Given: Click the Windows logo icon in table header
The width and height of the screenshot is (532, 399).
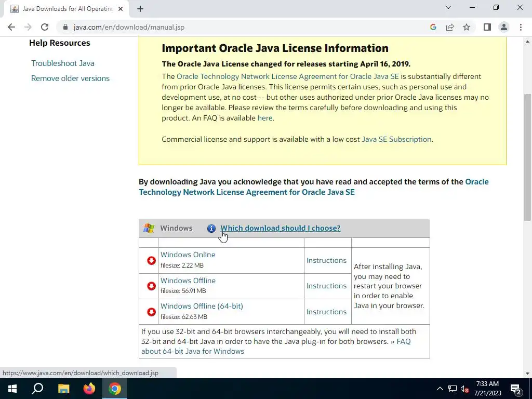Looking at the screenshot, I should [149, 228].
